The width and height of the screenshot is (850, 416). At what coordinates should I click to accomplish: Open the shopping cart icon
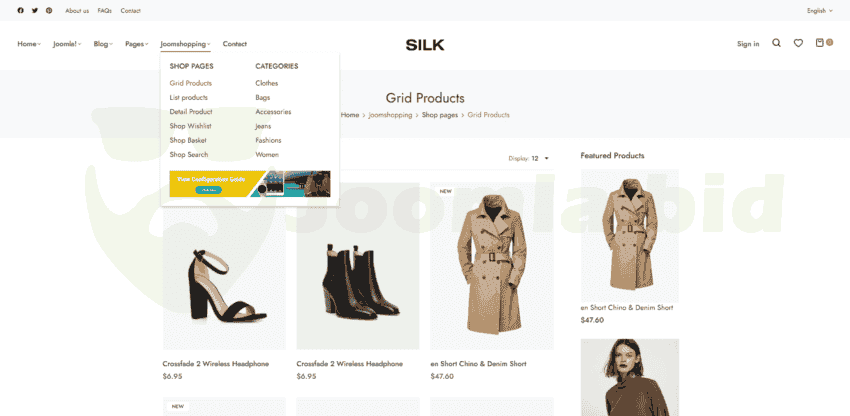[820, 43]
